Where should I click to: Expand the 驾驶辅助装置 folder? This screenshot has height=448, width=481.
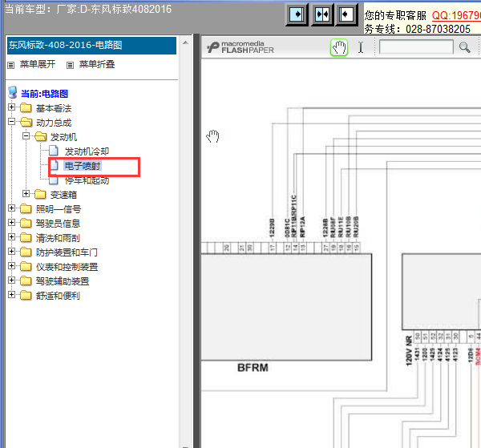pyautogui.click(x=11, y=280)
